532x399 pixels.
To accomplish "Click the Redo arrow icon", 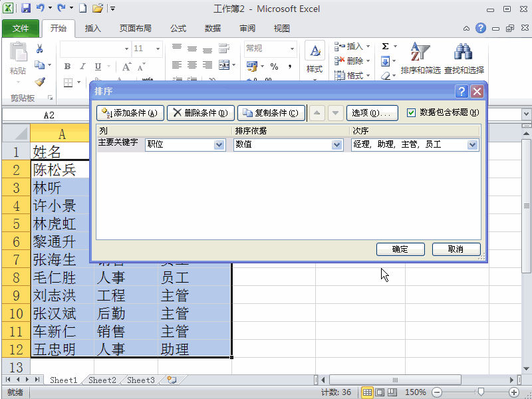I will tap(61, 8).
